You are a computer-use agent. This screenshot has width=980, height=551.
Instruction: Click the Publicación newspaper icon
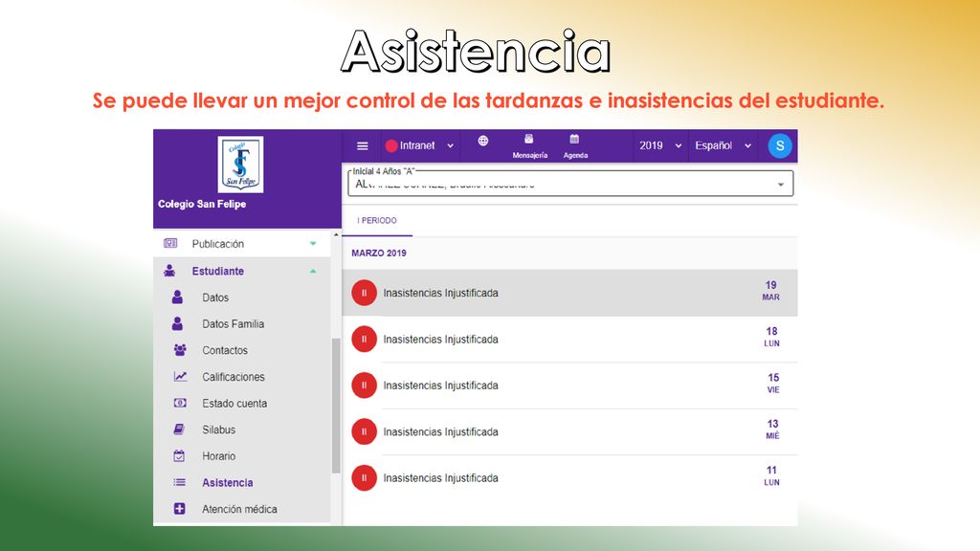170,244
